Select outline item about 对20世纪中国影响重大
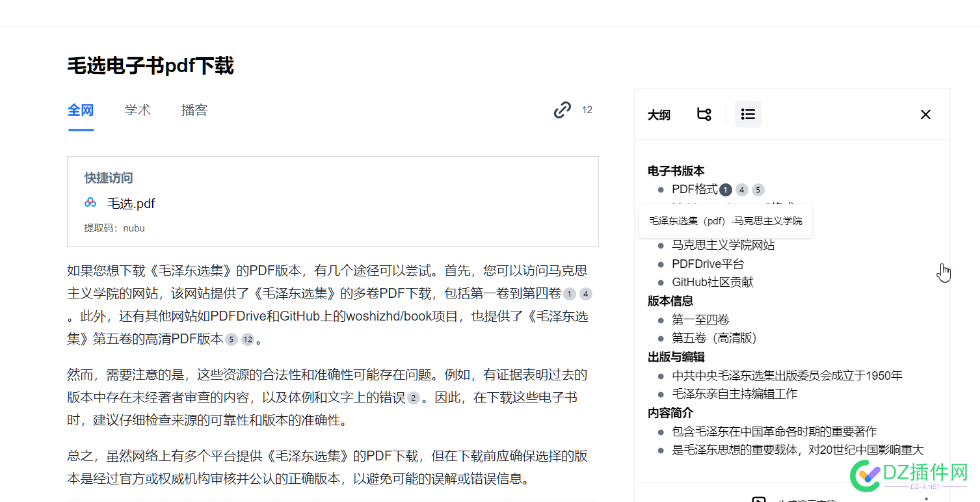Screen dimensions: 980x502 [x=798, y=450]
